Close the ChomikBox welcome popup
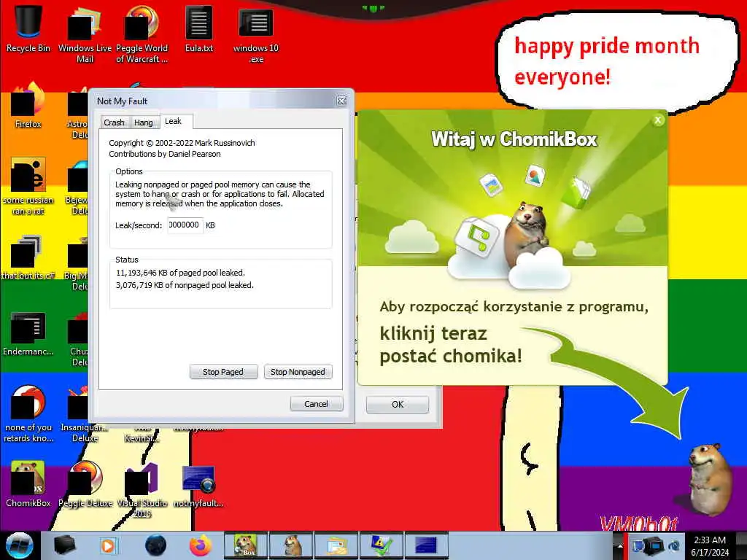The image size is (747, 560). (658, 120)
